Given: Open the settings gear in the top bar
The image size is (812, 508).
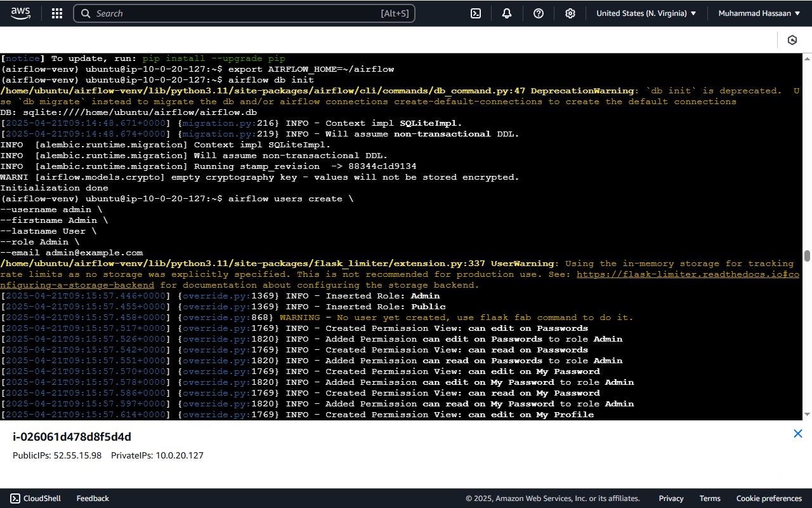Looking at the screenshot, I should pyautogui.click(x=570, y=13).
